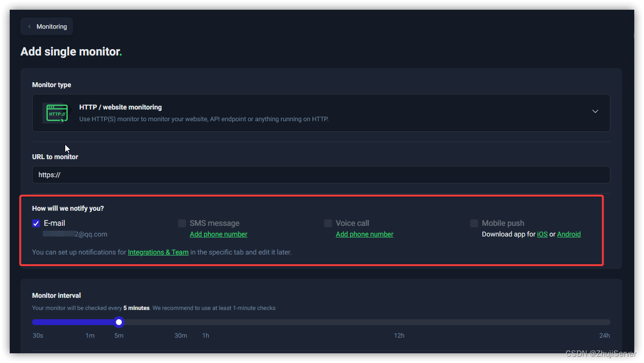Select the 12h interval mark
This screenshot has height=363, width=644.
tap(399, 335)
